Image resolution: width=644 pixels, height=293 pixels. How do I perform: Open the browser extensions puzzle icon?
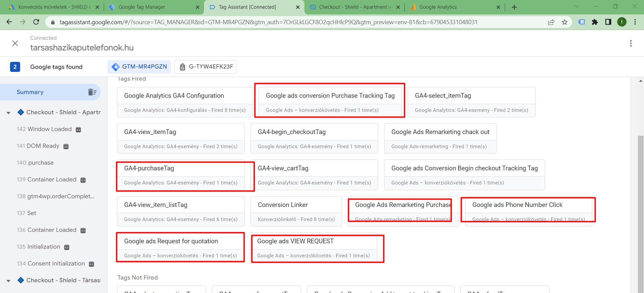595,22
